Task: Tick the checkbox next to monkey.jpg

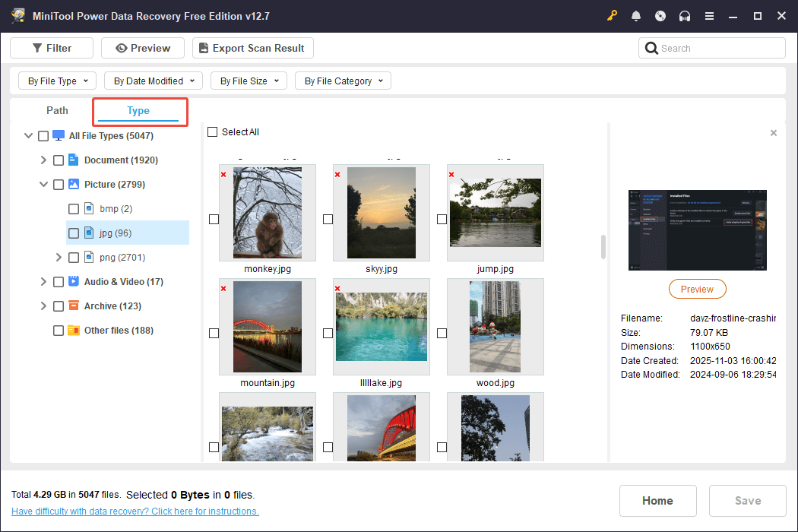Action: [x=214, y=219]
